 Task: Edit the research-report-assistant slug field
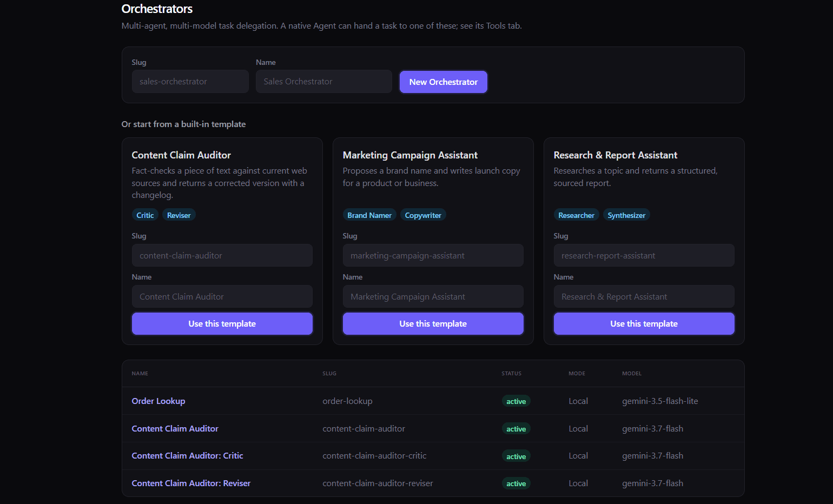(x=644, y=255)
